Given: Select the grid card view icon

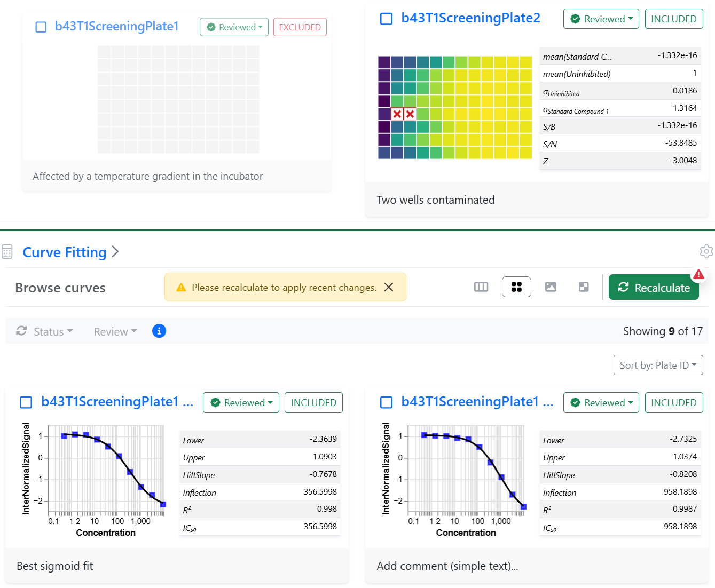Looking at the screenshot, I should coord(516,287).
